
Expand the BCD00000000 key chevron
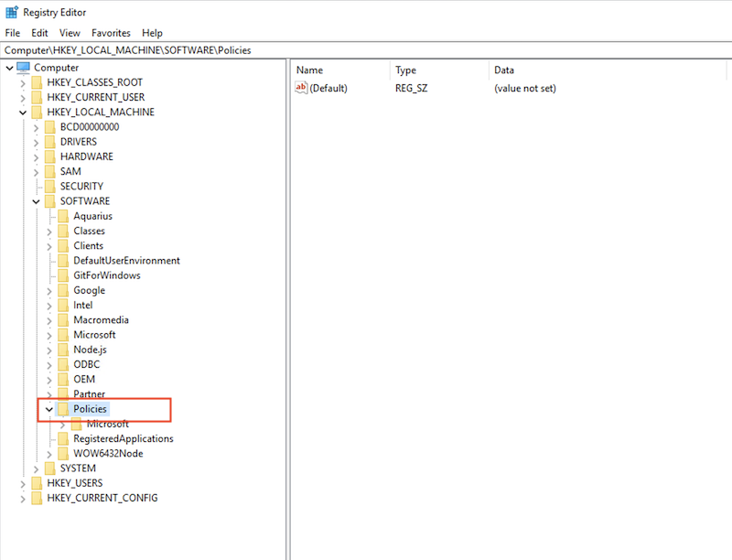point(36,128)
